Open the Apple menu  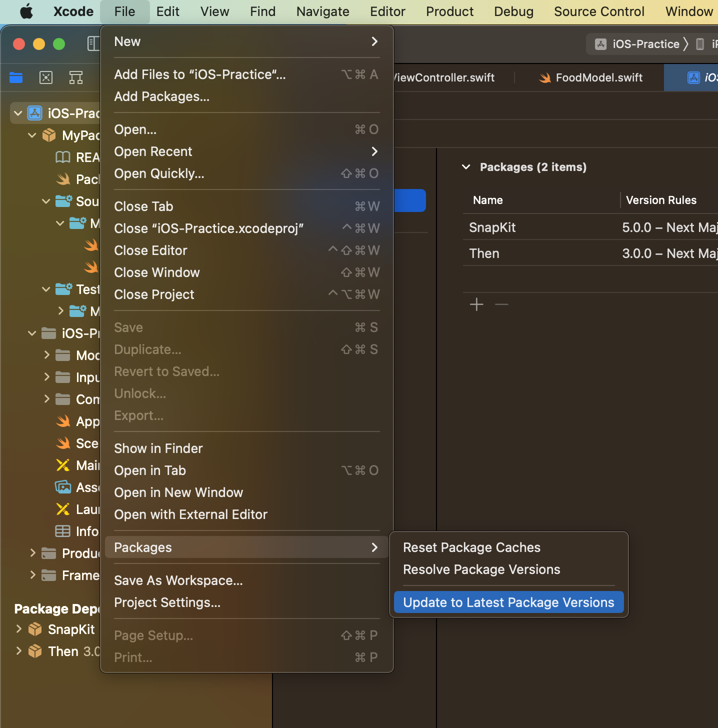tap(26, 11)
